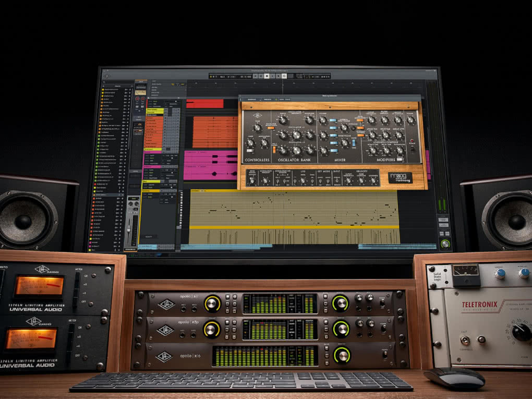
Task: Toggle the blue External Input mixer switch
Action: coord(333,128)
